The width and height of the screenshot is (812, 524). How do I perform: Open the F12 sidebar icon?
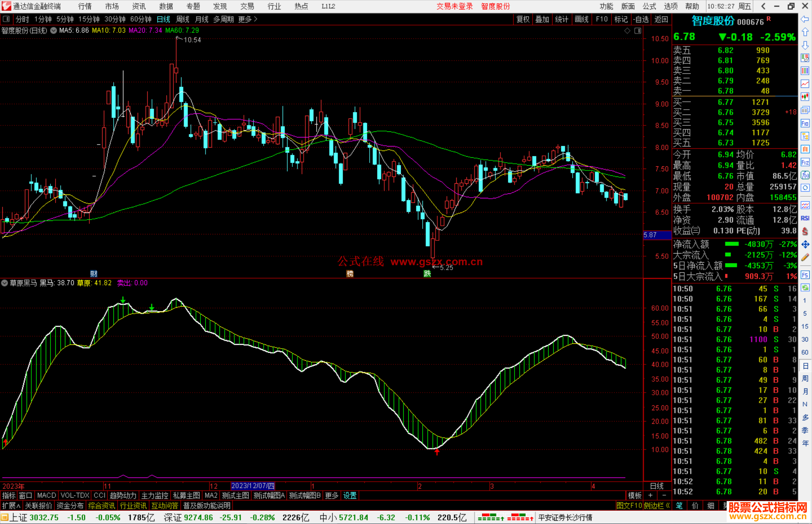point(805,162)
